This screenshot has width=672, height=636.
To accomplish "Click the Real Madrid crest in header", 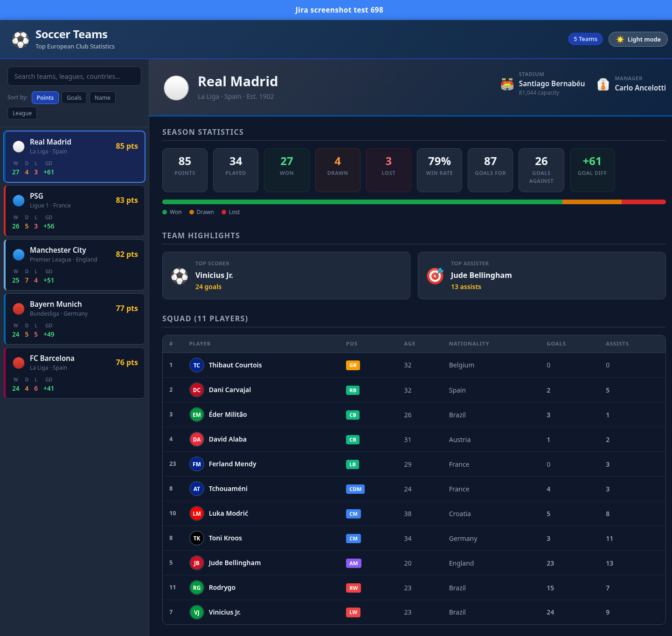I will coord(176,88).
